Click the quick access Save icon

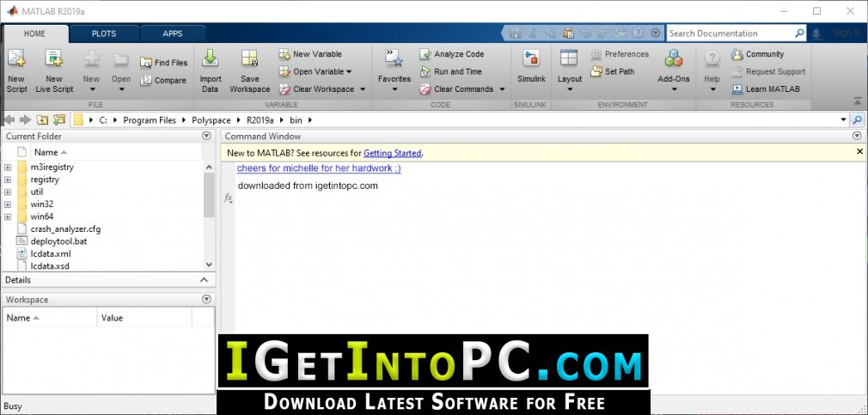516,34
